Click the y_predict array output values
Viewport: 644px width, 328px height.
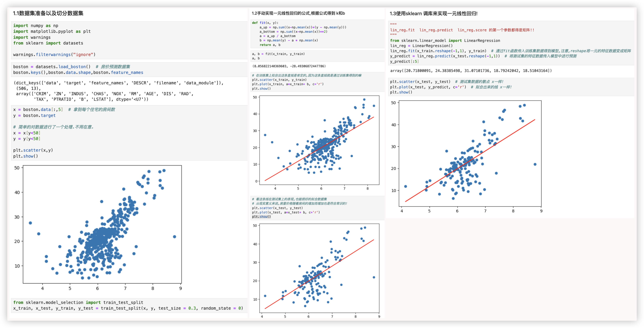click(471, 71)
